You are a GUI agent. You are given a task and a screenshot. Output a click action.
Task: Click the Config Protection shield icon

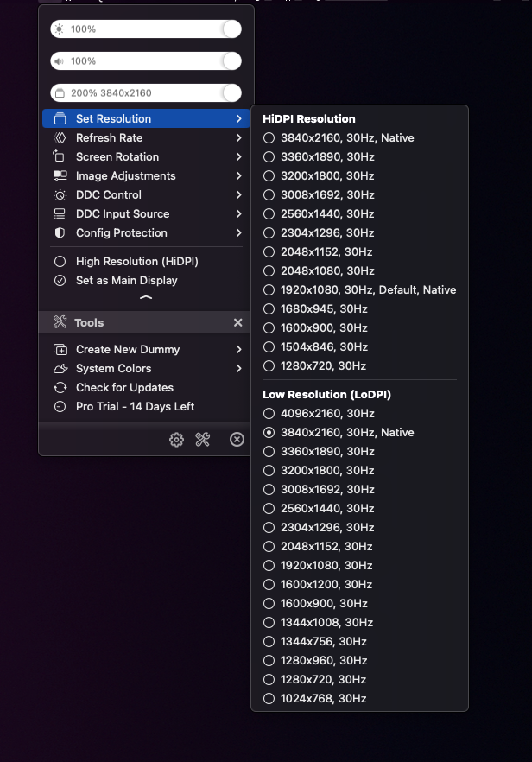click(60, 232)
